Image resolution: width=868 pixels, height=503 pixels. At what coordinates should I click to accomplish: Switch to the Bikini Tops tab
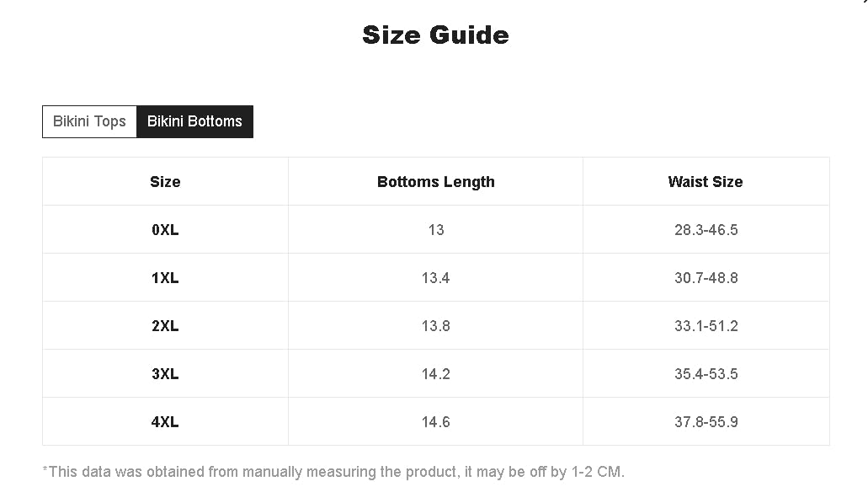tap(89, 121)
